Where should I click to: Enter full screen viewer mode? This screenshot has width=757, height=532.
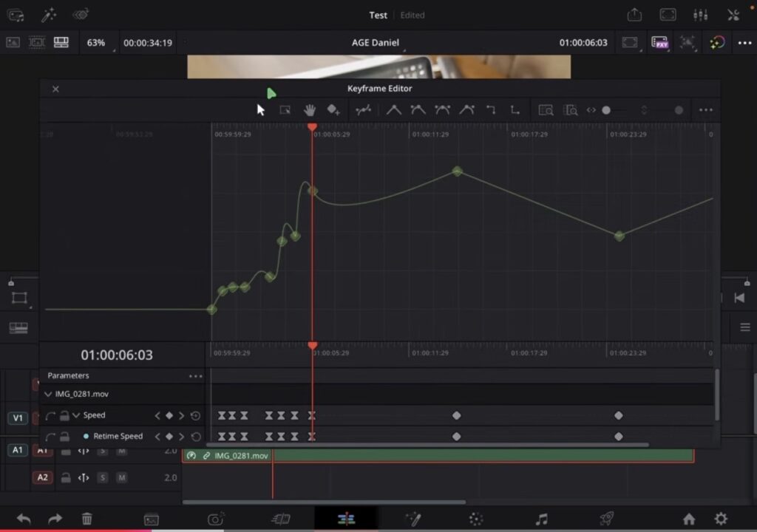pos(668,15)
